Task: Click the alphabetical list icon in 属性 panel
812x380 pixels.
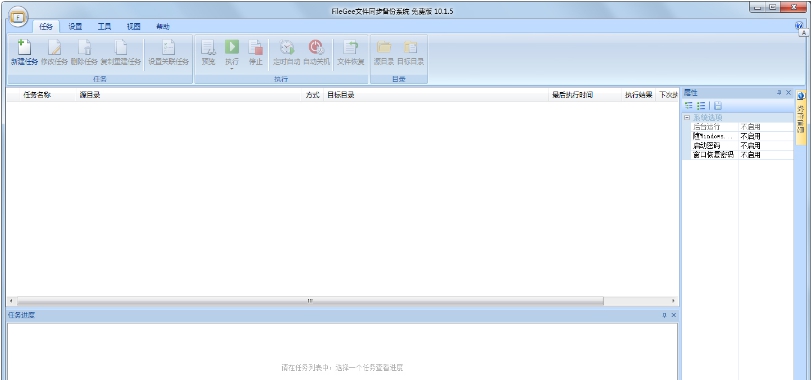Action: point(701,106)
